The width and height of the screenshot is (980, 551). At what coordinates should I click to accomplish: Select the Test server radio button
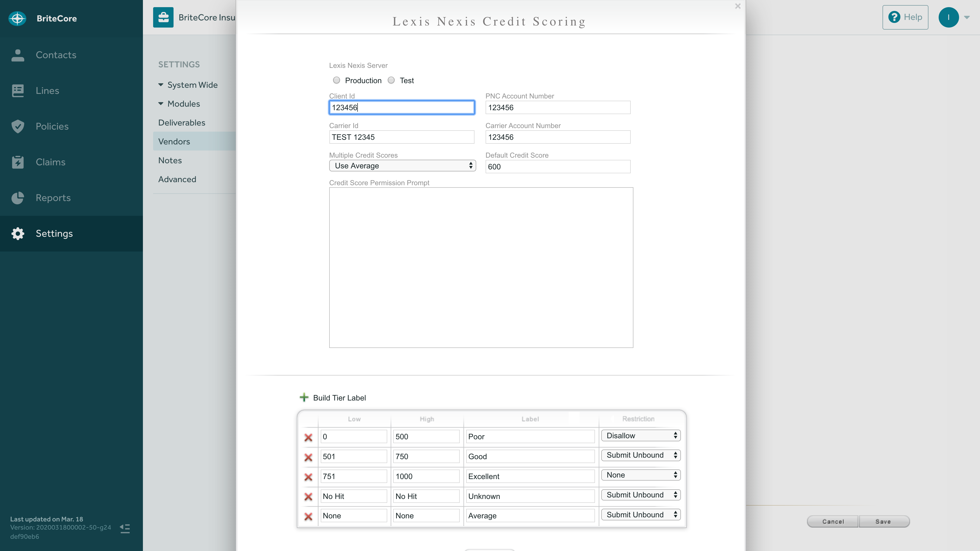(x=391, y=80)
